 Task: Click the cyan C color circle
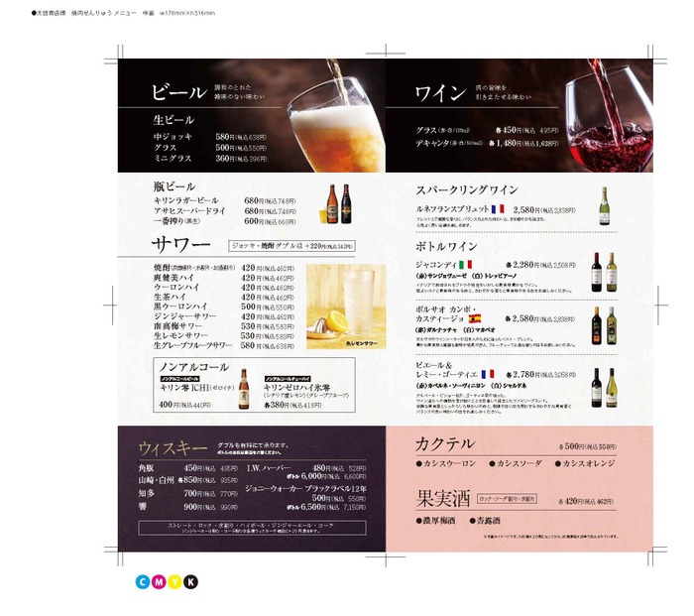point(145,581)
